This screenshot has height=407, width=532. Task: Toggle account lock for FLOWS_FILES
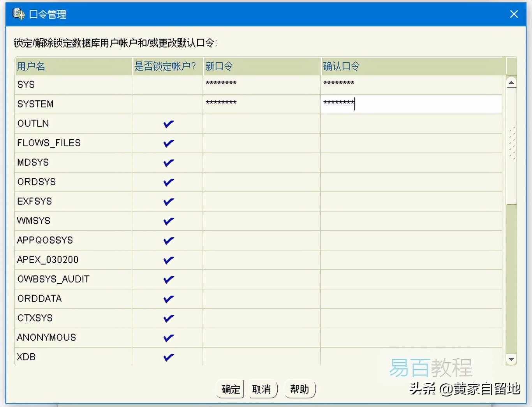168,143
